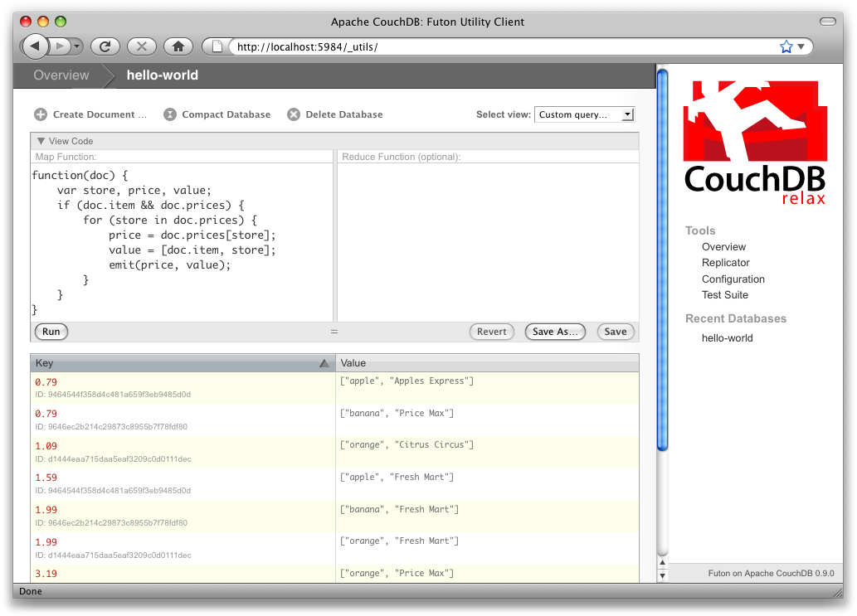
Task: Go to browser home page icon
Action: tap(178, 46)
